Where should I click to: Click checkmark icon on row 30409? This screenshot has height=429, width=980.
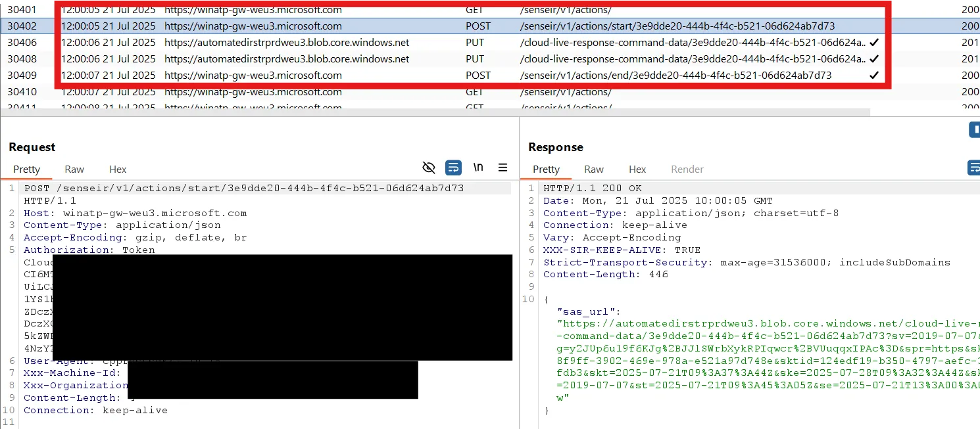[x=874, y=76]
